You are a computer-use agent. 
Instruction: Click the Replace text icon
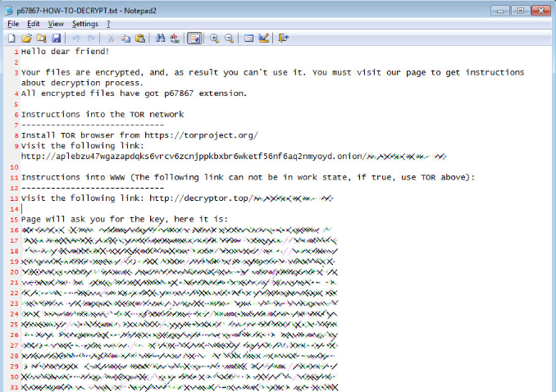pyautogui.click(x=175, y=38)
